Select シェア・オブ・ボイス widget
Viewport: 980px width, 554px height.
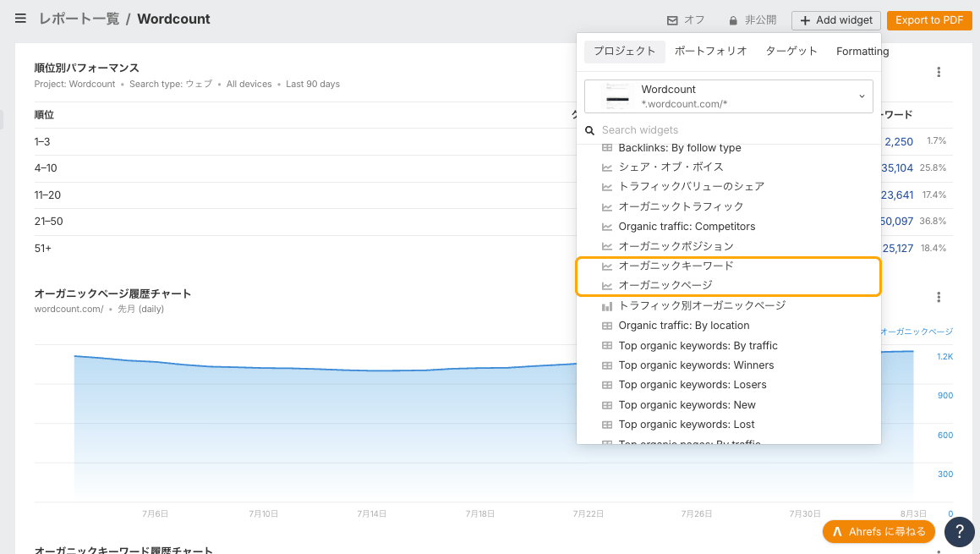[x=671, y=167]
